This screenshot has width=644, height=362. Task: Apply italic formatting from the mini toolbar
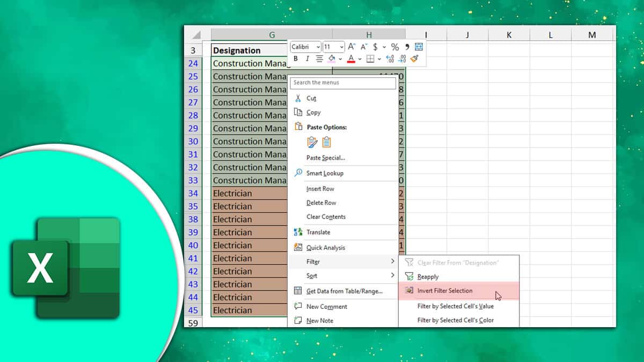[308, 58]
